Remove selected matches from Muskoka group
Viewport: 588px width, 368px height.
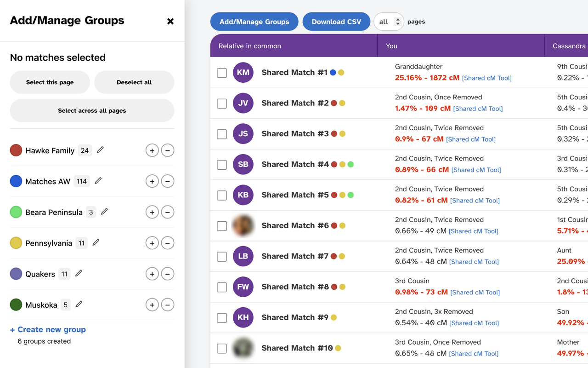pyautogui.click(x=168, y=305)
